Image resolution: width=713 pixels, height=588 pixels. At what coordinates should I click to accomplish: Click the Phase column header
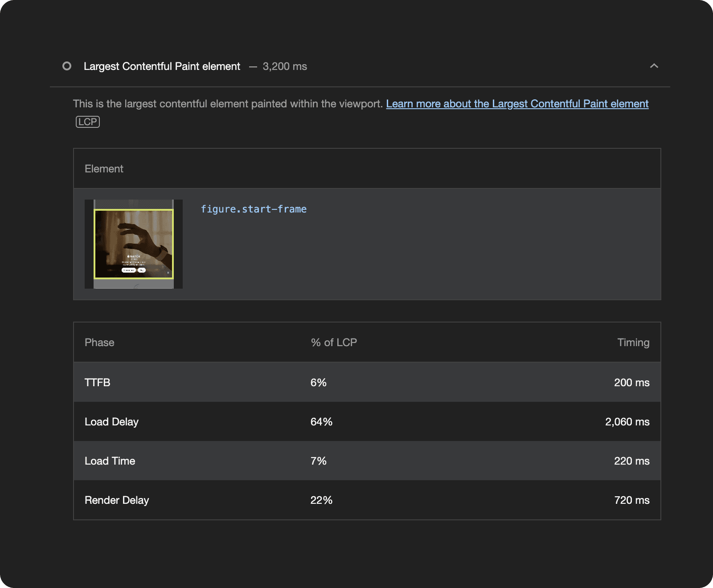pyautogui.click(x=99, y=343)
